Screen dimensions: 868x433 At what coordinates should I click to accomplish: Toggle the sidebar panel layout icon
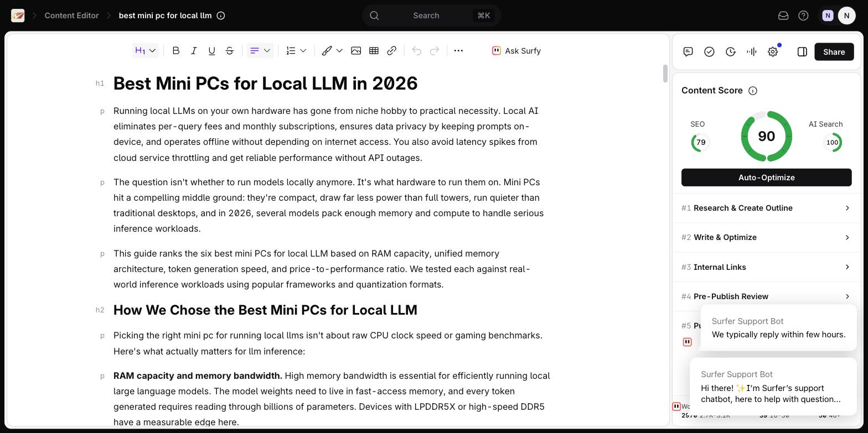click(802, 51)
